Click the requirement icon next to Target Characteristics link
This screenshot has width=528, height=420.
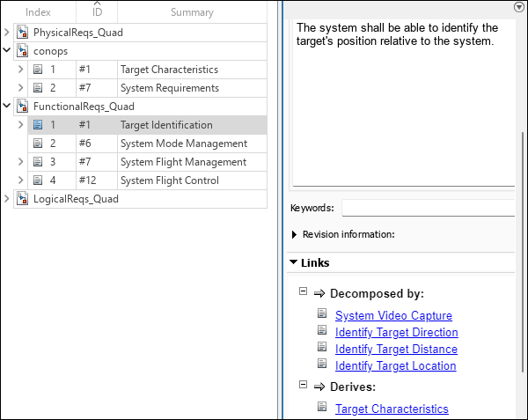pos(322,409)
